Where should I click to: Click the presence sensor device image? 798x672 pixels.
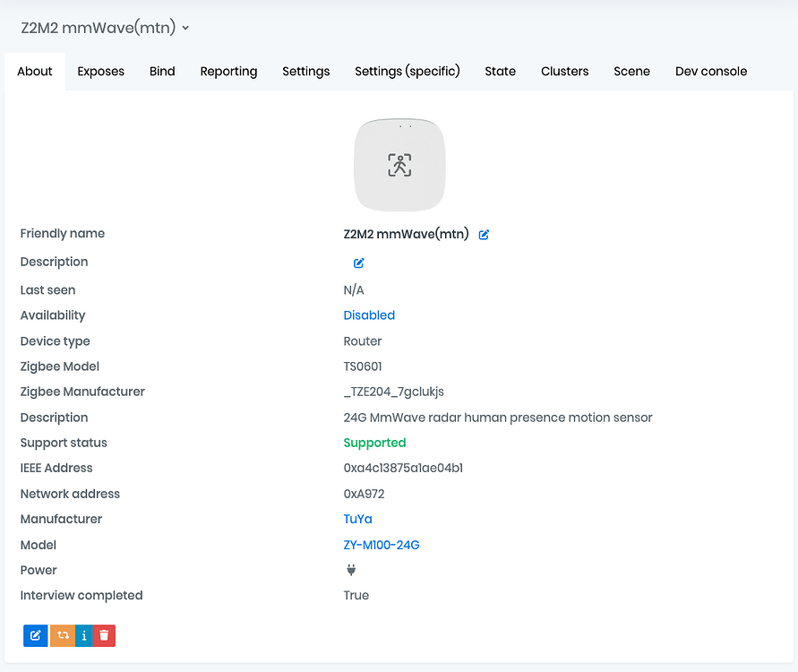tap(399, 165)
